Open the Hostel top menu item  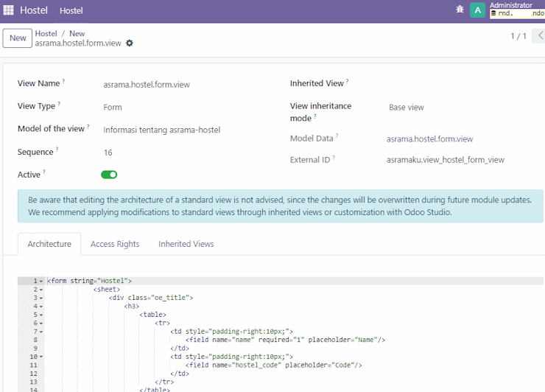click(x=71, y=11)
